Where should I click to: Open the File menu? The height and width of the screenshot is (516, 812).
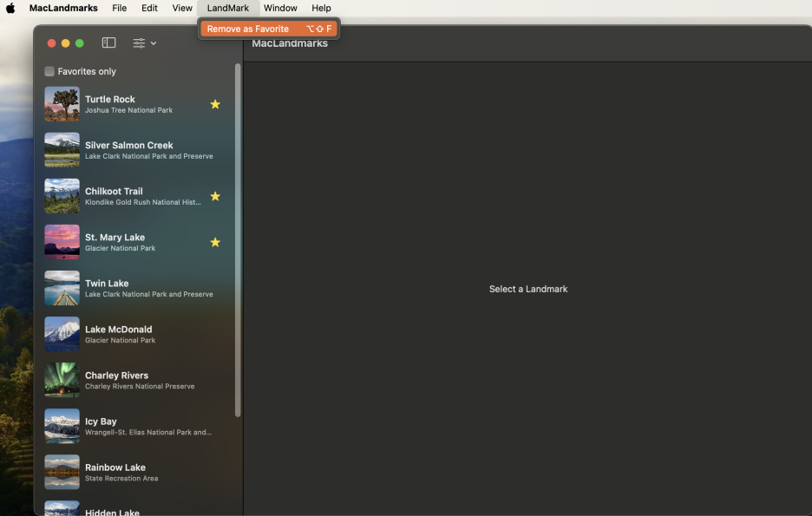tap(119, 8)
